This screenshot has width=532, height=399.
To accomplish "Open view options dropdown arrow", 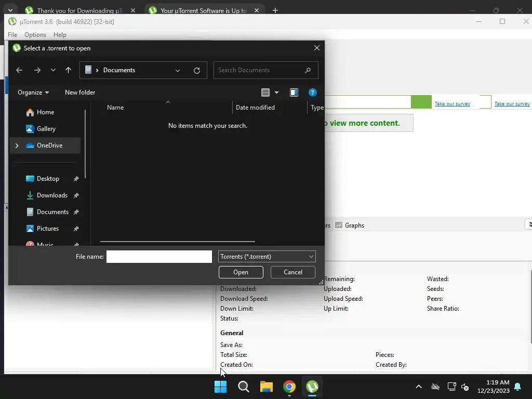I will pyautogui.click(x=276, y=92).
